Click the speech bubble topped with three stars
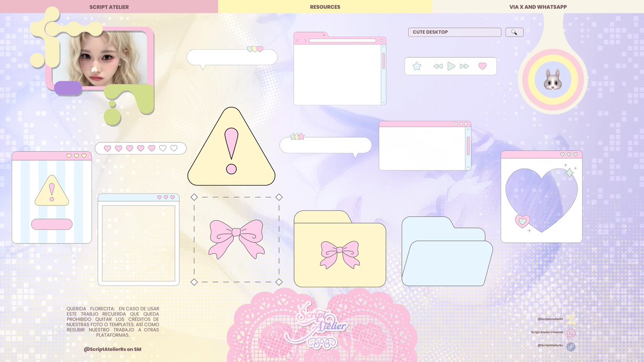This screenshot has width=644, height=362. (326, 146)
